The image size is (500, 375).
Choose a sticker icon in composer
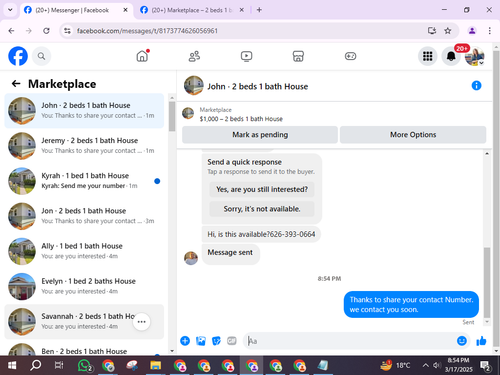click(x=216, y=341)
